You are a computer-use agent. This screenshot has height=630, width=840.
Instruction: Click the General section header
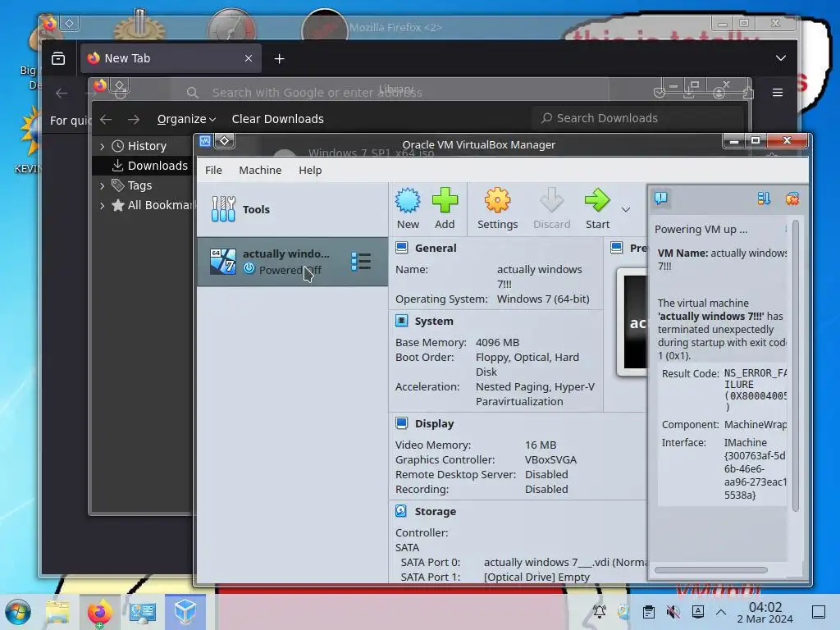[x=436, y=248]
